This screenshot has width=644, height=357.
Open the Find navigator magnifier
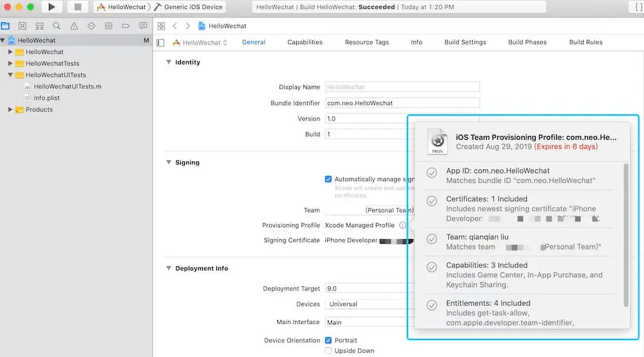57,26
